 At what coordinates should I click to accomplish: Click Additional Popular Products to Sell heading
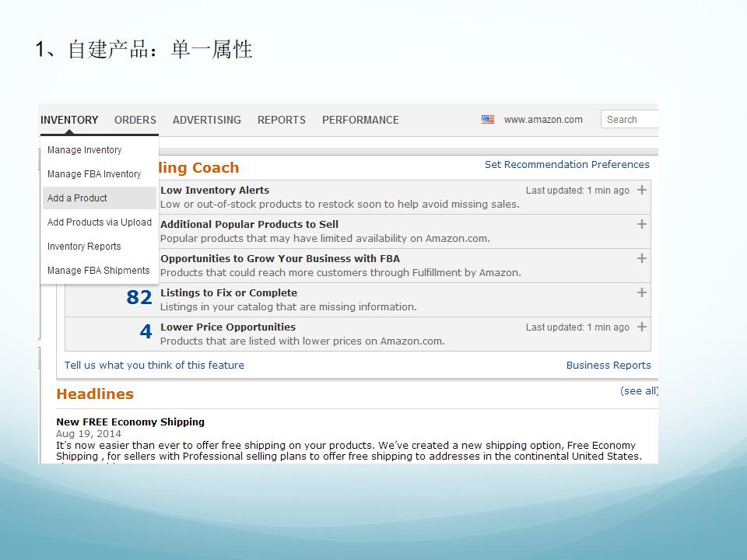(x=249, y=224)
